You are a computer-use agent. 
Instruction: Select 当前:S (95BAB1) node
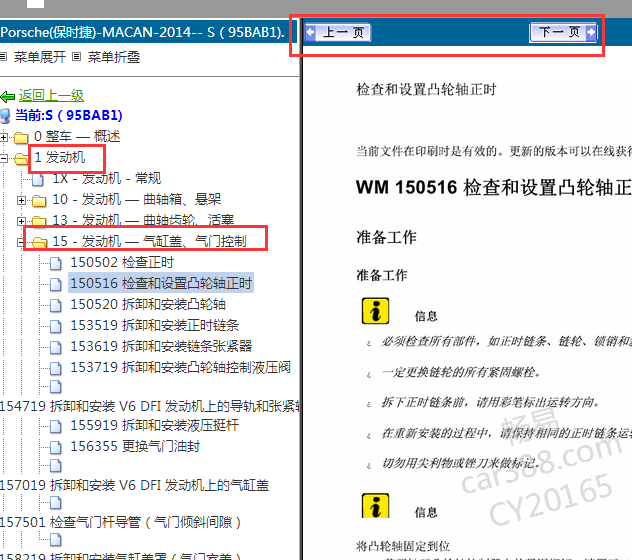pos(69,115)
